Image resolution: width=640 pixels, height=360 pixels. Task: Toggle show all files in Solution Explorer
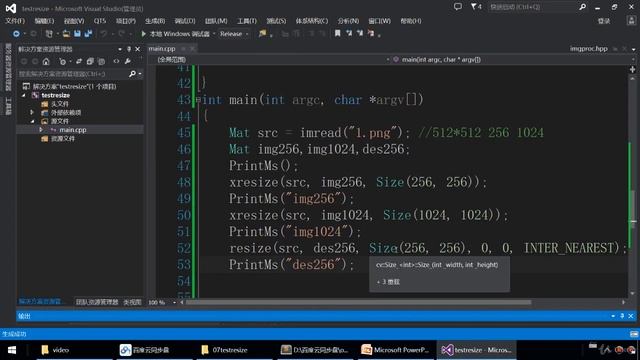[x=101, y=61]
